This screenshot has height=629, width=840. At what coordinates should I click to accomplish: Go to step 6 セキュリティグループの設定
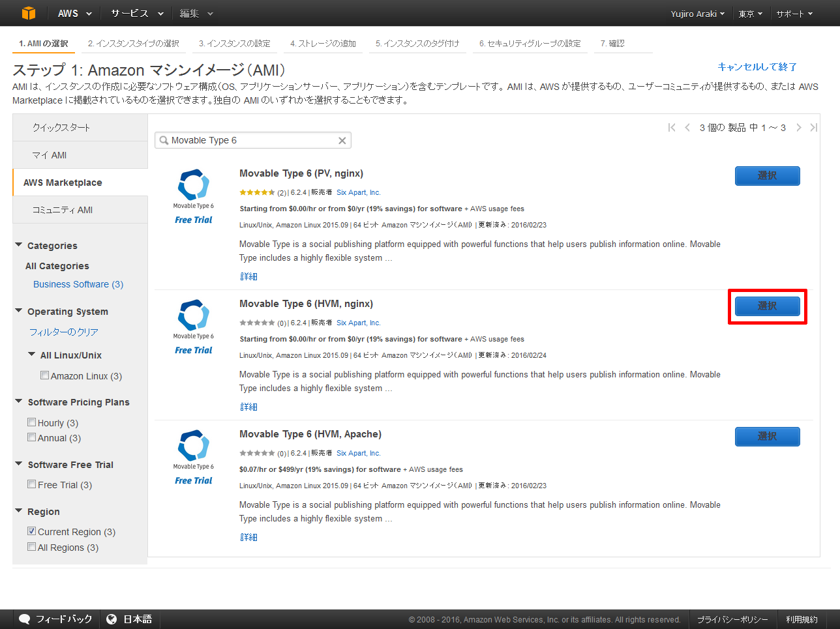tap(530, 44)
